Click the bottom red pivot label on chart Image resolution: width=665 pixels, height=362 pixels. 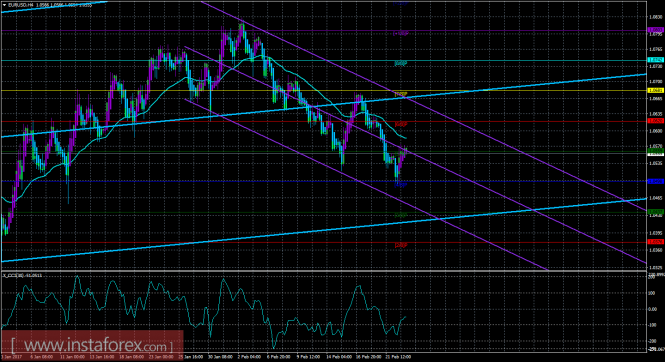[x=401, y=245]
